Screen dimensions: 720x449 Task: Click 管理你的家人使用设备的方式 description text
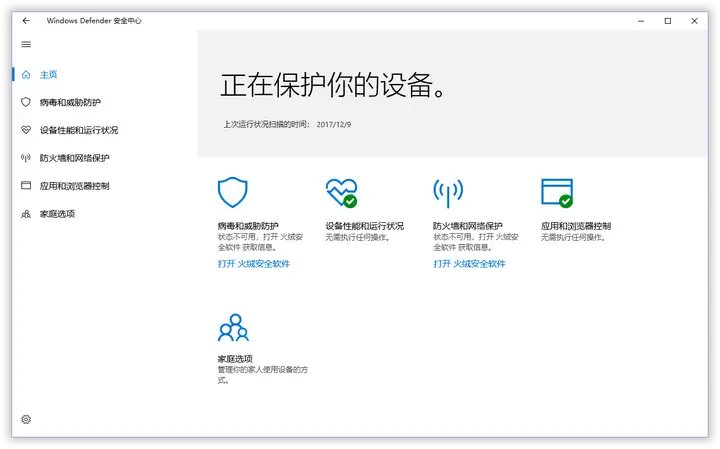(263, 375)
